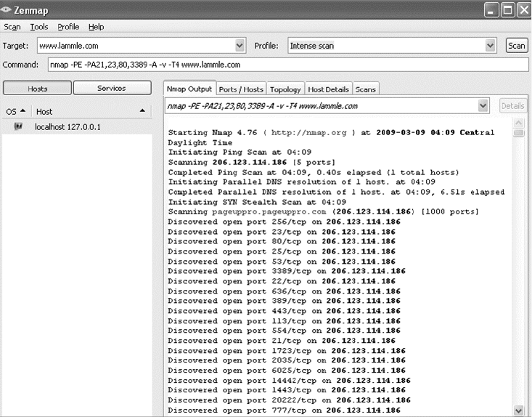Select the Services button
Screen dimensions: 532x417
coord(112,88)
